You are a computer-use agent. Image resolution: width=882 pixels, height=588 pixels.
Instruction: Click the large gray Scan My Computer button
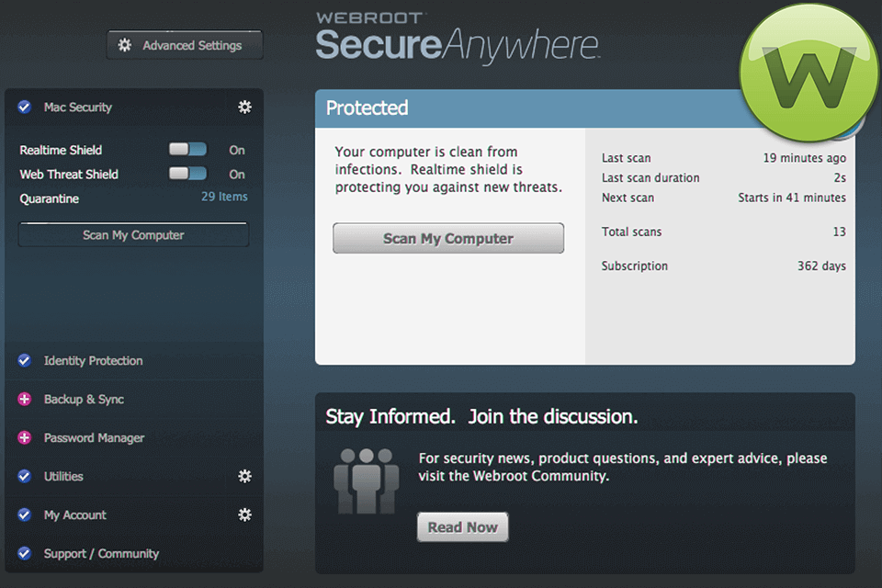click(448, 238)
